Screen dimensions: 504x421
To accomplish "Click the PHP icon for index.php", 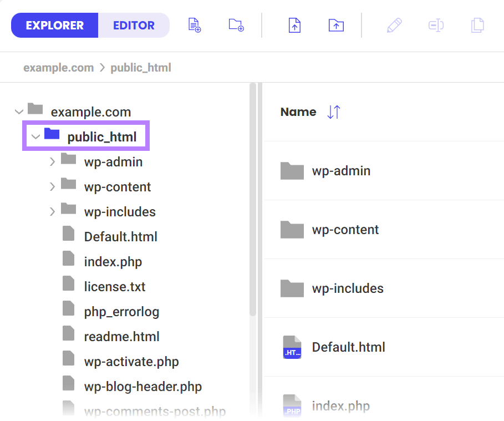I will (x=292, y=405).
